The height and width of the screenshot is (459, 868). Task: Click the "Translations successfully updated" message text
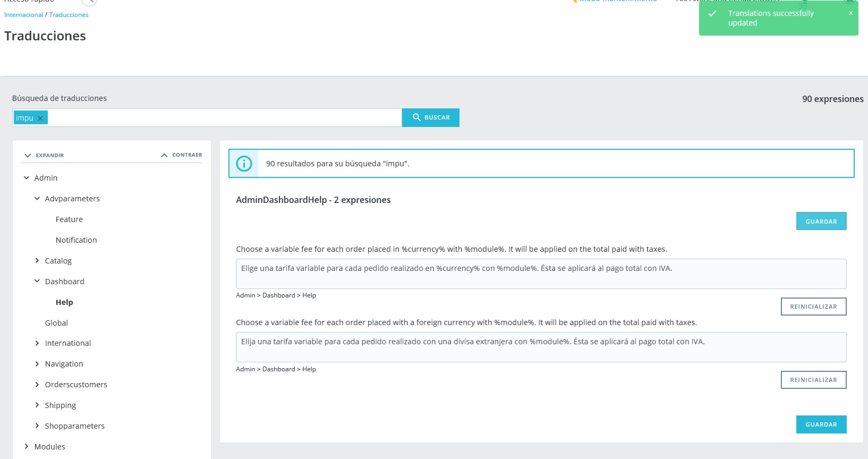click(x=771, y=18)
